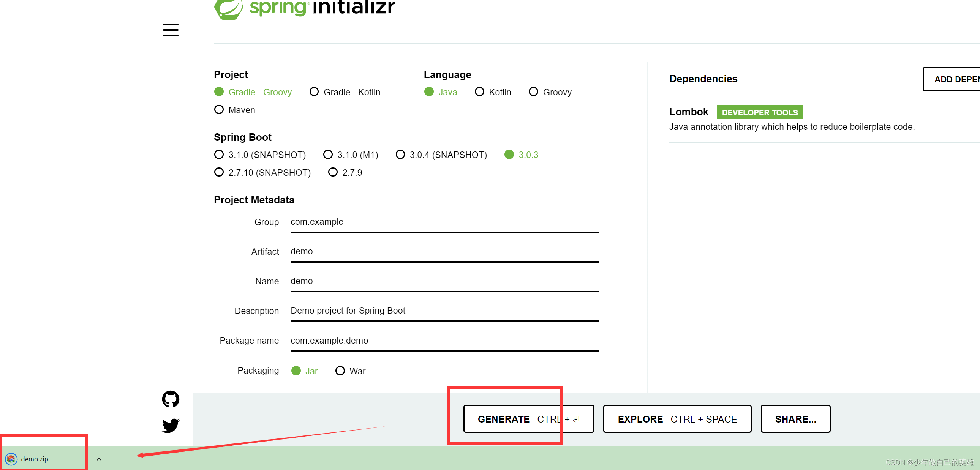
Task: Click the EXPLORE button
Action: click(x=677, y=419)
